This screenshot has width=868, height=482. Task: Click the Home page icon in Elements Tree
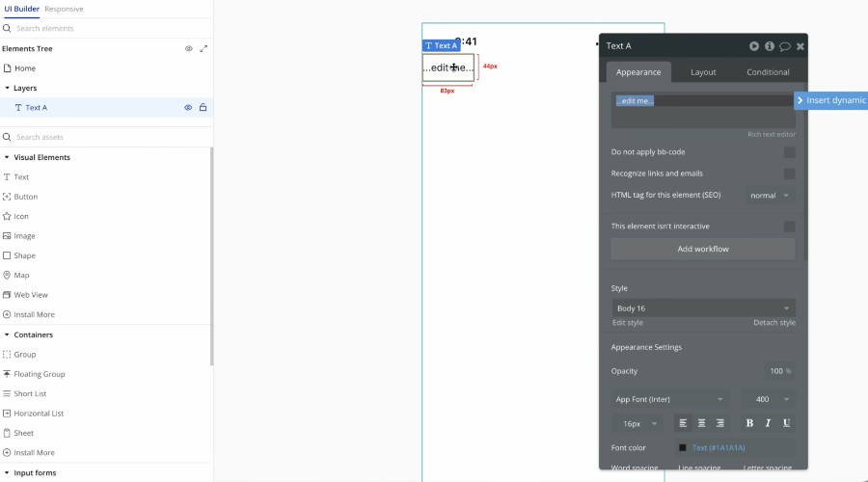[7, 68]
